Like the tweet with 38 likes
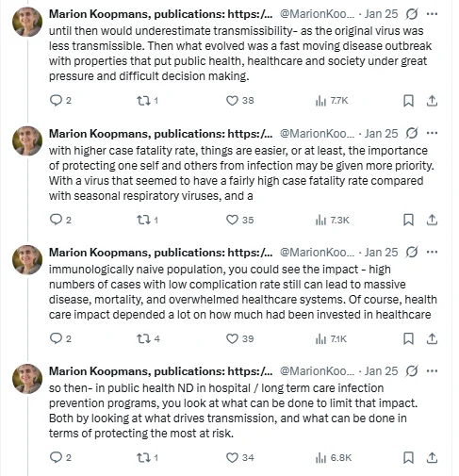The height and width of the screenshot is (476, 459). [232, 101]
